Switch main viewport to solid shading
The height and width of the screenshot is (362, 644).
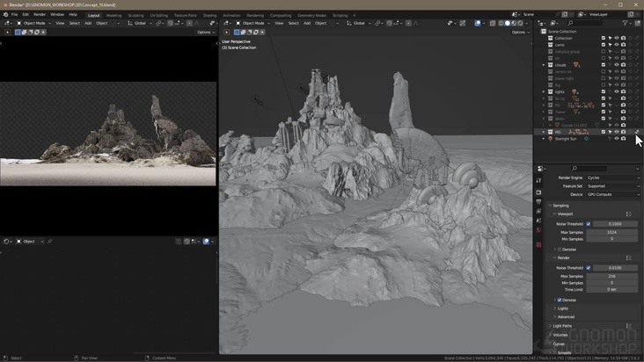tap(508, 24)
